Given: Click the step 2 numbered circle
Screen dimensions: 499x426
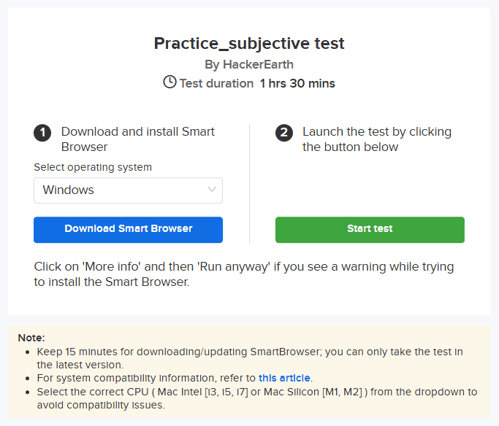Looking at the screenshot, I should (284, 133).
